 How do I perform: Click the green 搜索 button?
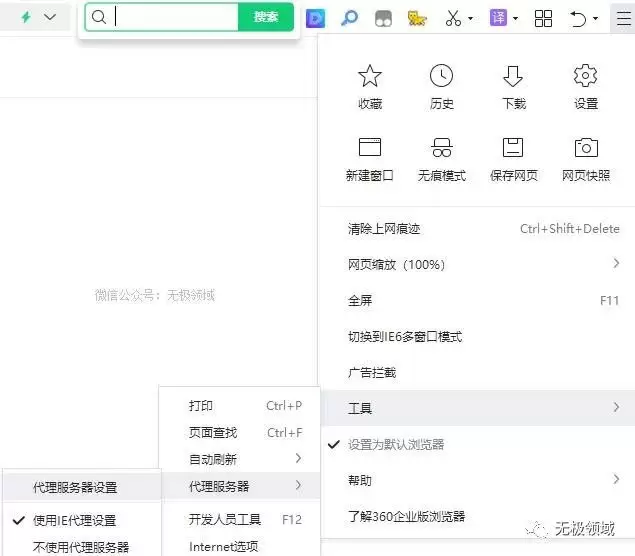(266, 17)
